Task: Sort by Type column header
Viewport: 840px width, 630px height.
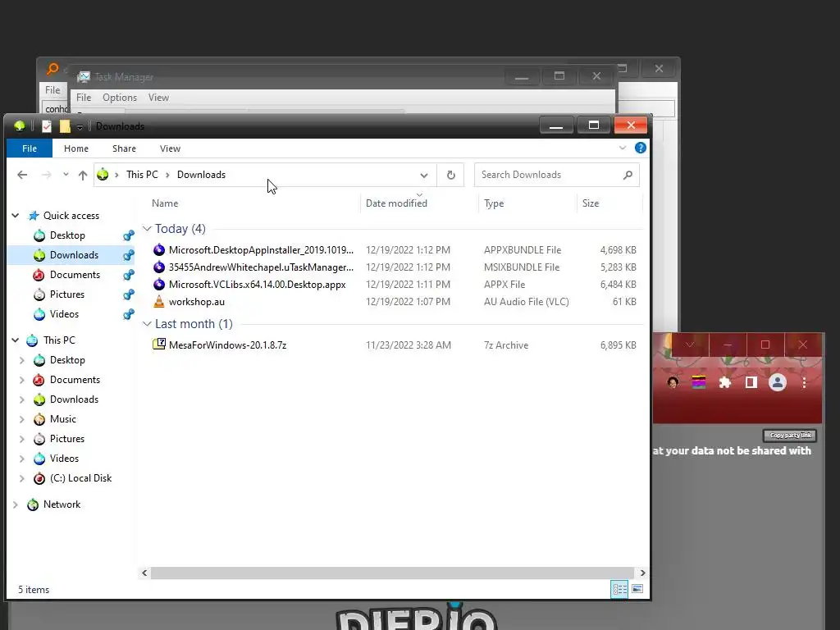Action: pos(494,203)
